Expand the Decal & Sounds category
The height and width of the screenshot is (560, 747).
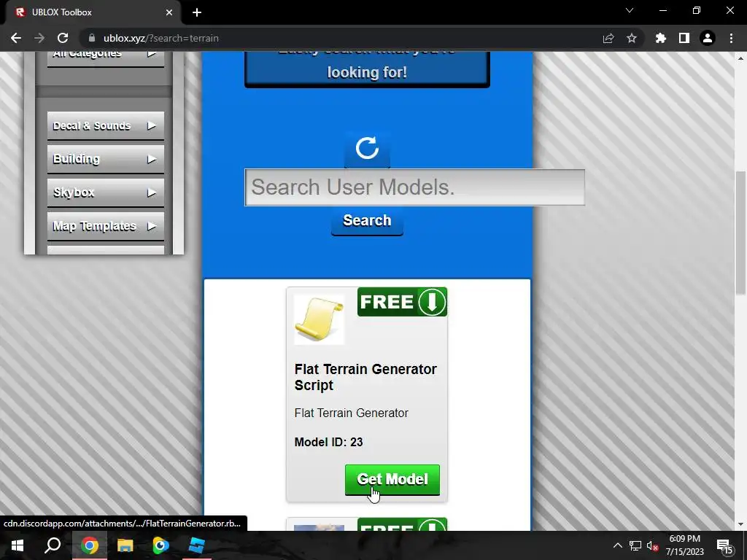[x=105, y=126]
